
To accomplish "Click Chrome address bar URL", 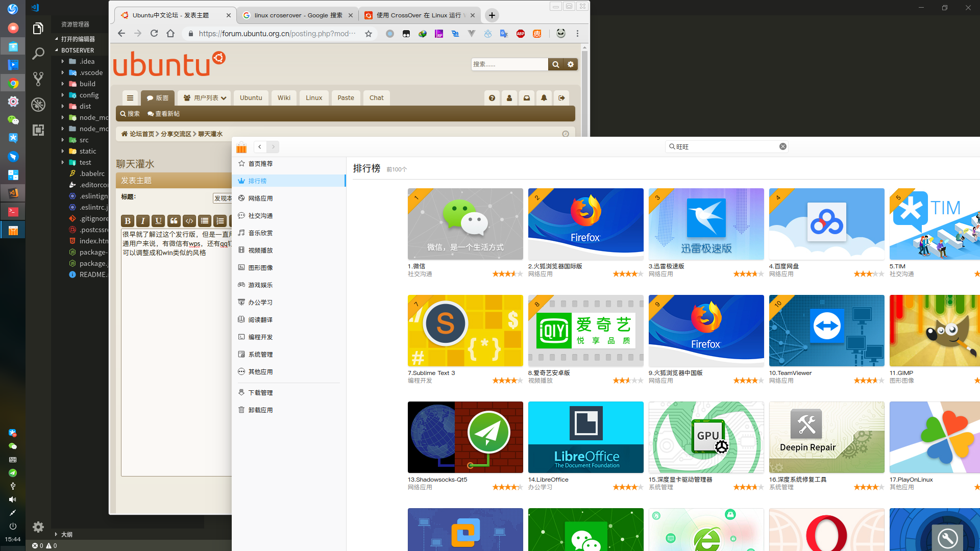I will click(x=277, y=34).
